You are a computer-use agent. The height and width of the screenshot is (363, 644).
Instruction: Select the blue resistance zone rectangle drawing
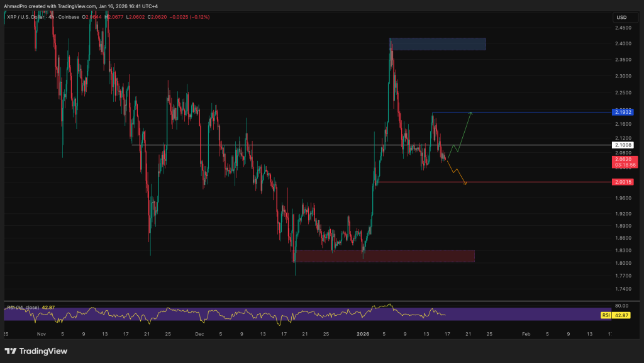[438, 44]
